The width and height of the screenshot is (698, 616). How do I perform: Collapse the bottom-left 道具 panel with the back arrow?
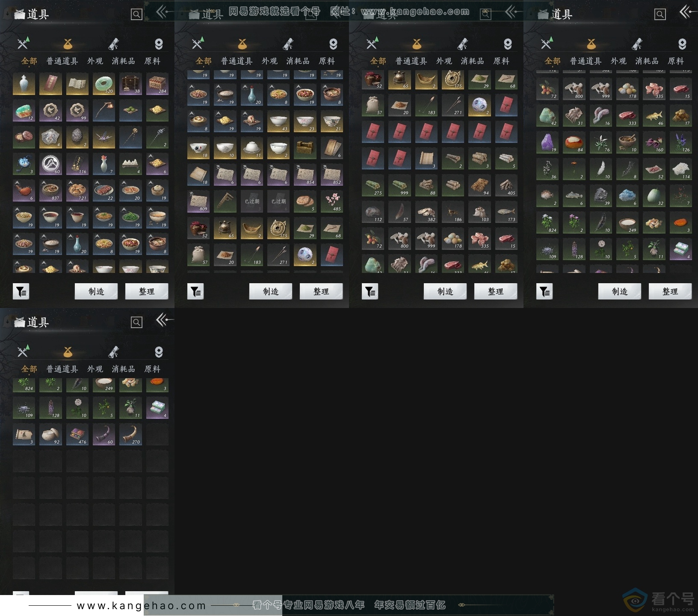pos(164,320)
